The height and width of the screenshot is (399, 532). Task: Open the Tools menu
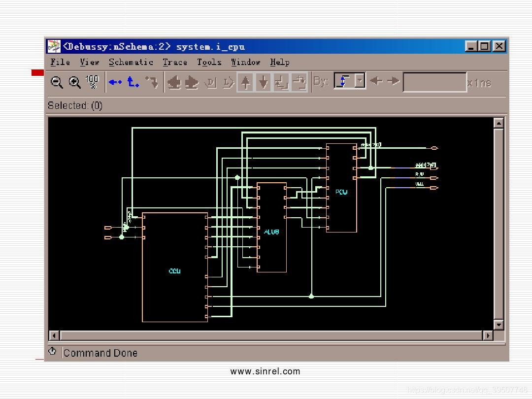(x=209, y=62)
